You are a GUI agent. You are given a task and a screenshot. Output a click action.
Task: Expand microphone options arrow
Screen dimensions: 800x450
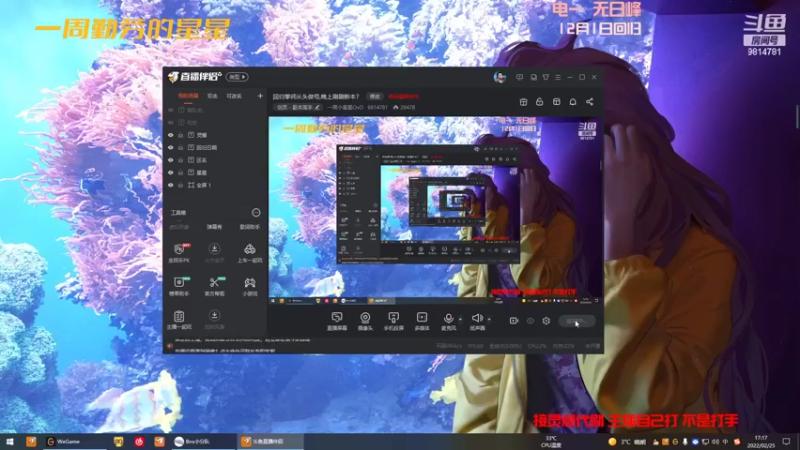(460, 319)
